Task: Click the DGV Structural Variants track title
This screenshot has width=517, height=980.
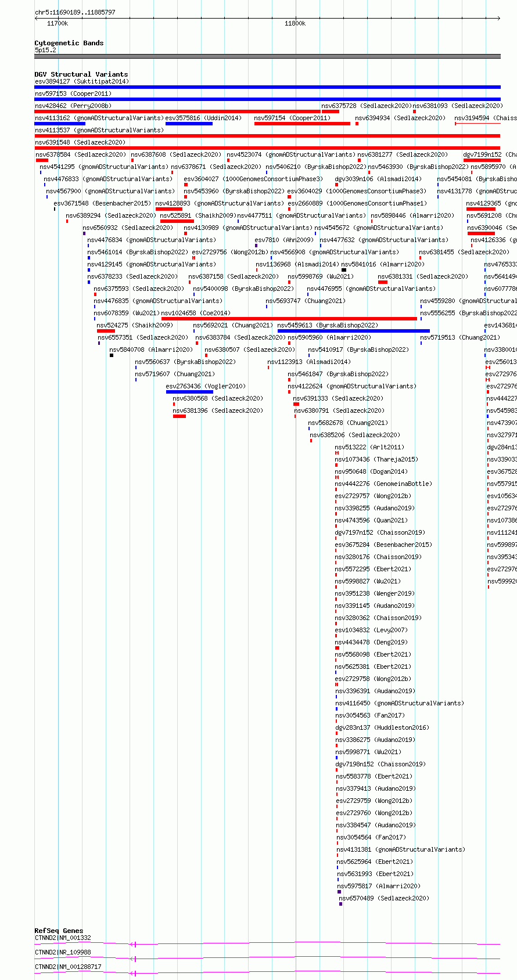Action: (x=81, y=74)
